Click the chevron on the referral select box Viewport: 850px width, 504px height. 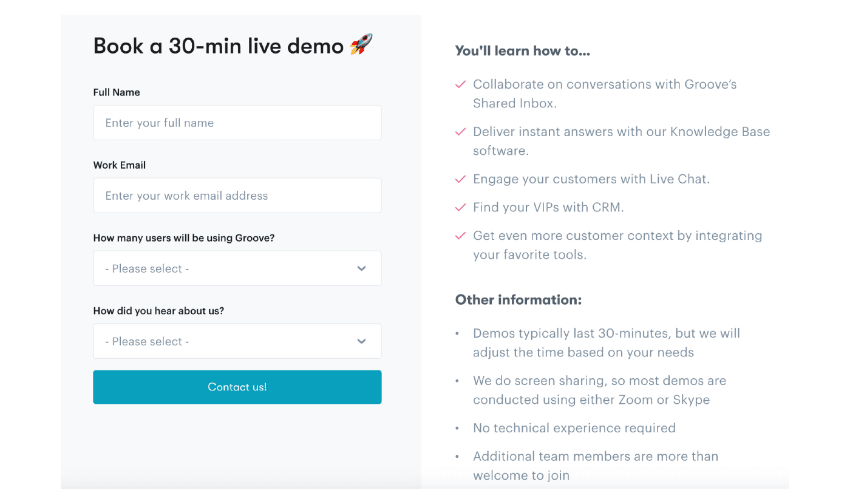(361, 341)
